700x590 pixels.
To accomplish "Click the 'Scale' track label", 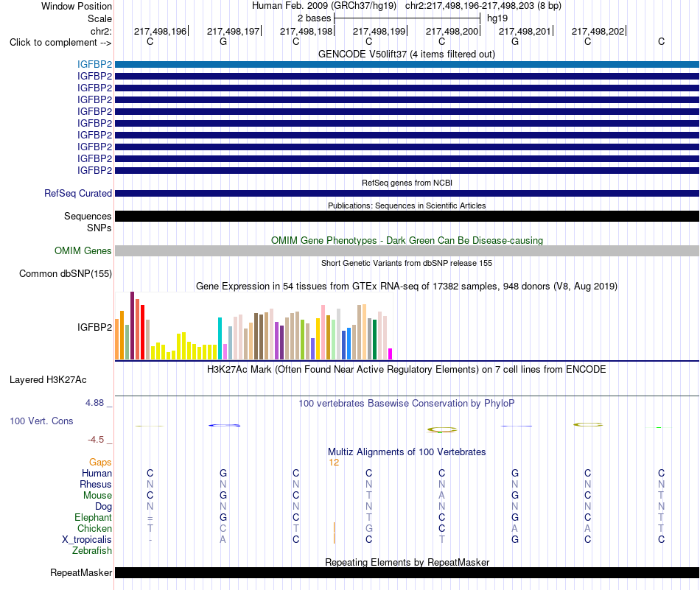I will (x=99, y=18).
